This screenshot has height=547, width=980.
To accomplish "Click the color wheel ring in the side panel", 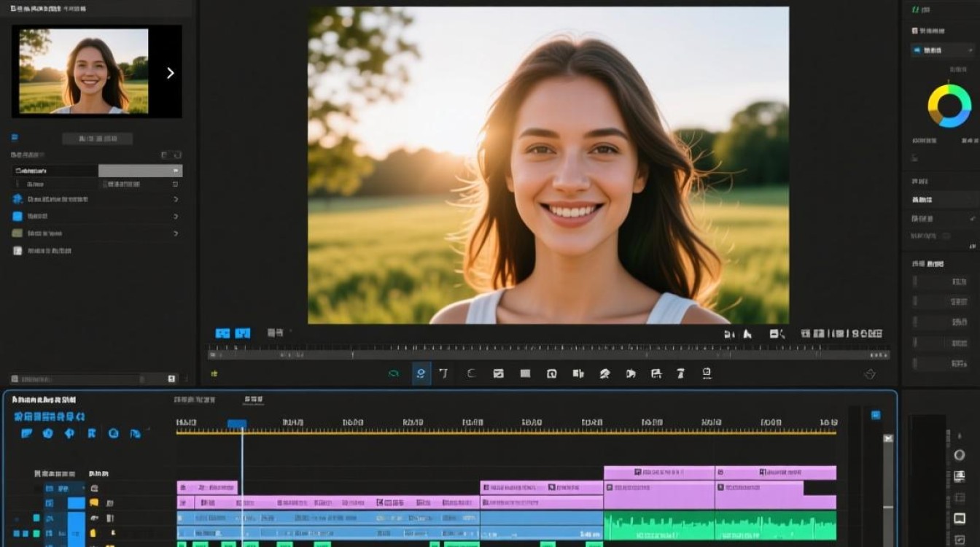I will click(x=949, y=106).
